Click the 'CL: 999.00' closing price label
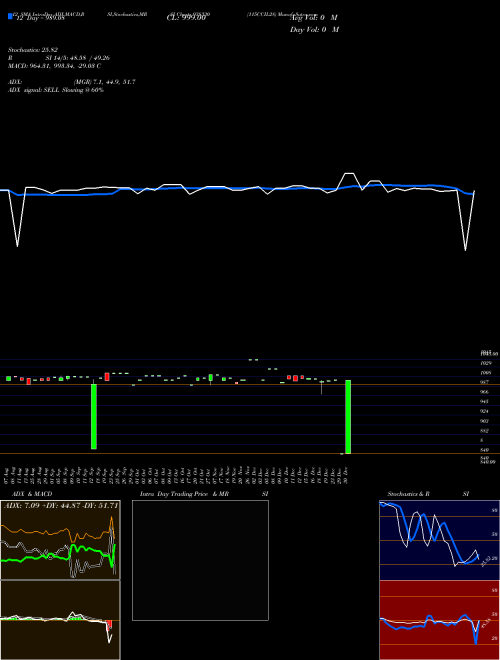 (186, 18)
